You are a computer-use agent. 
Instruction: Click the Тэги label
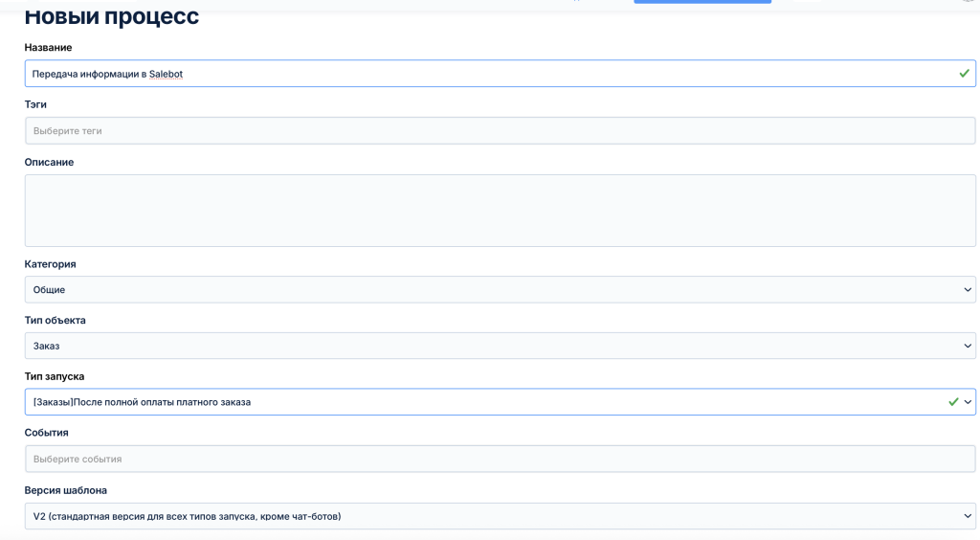point(35,104)
